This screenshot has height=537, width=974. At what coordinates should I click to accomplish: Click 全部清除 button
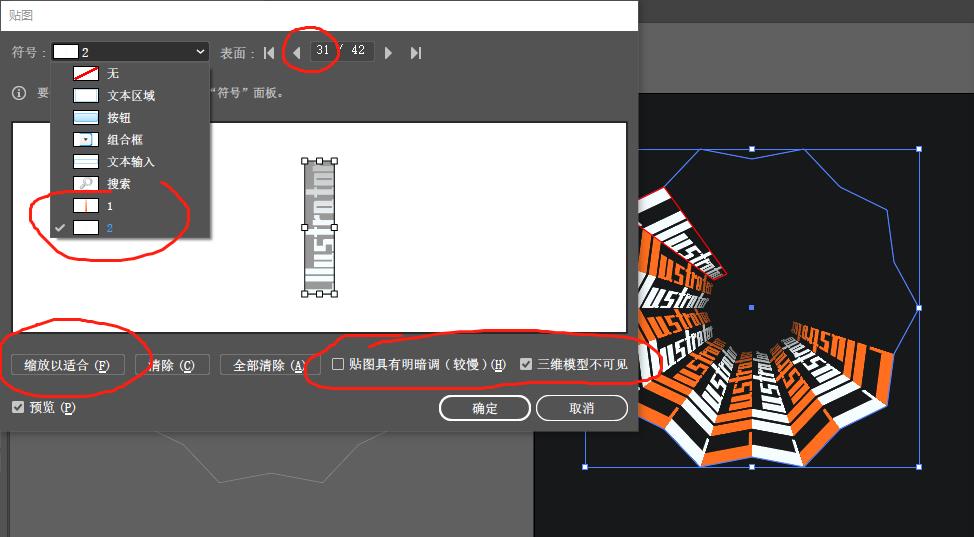(270, 365)
